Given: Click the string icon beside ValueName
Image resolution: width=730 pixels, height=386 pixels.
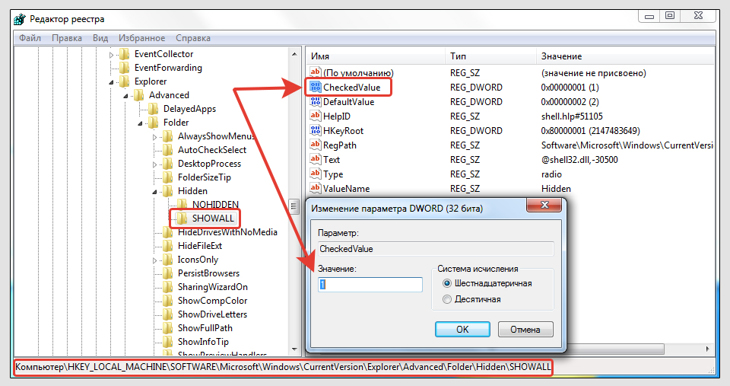Looking at the screenshot, I should click(x=316, y=188).
